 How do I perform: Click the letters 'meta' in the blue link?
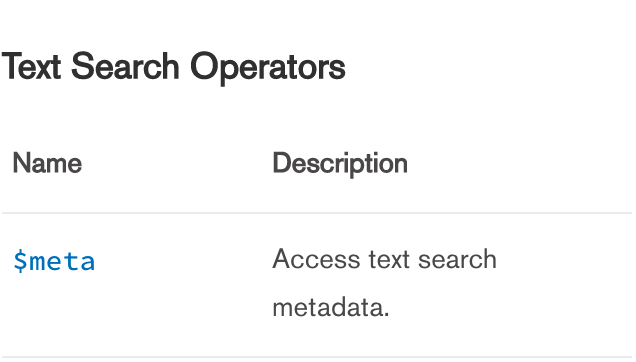coord(62,262)
